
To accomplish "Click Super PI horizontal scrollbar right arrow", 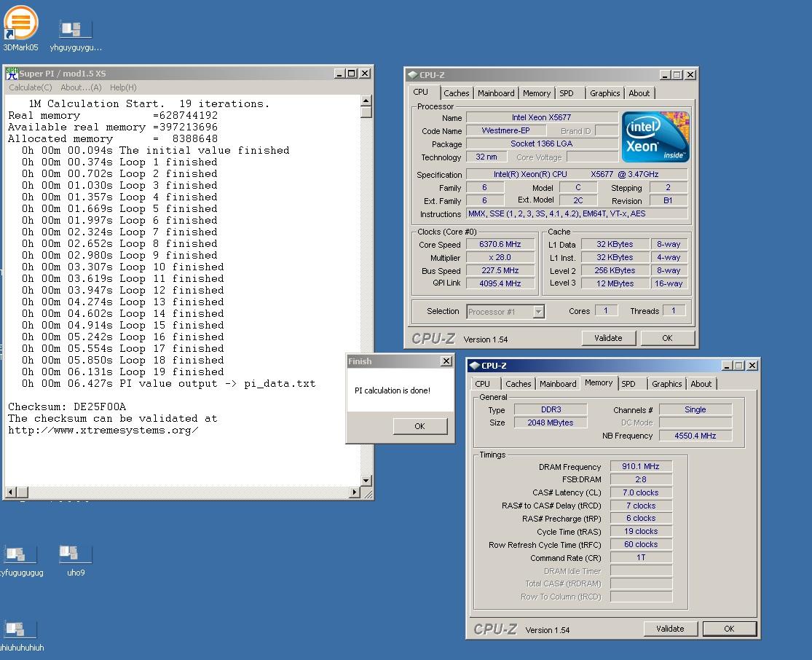I will point(355,492).
